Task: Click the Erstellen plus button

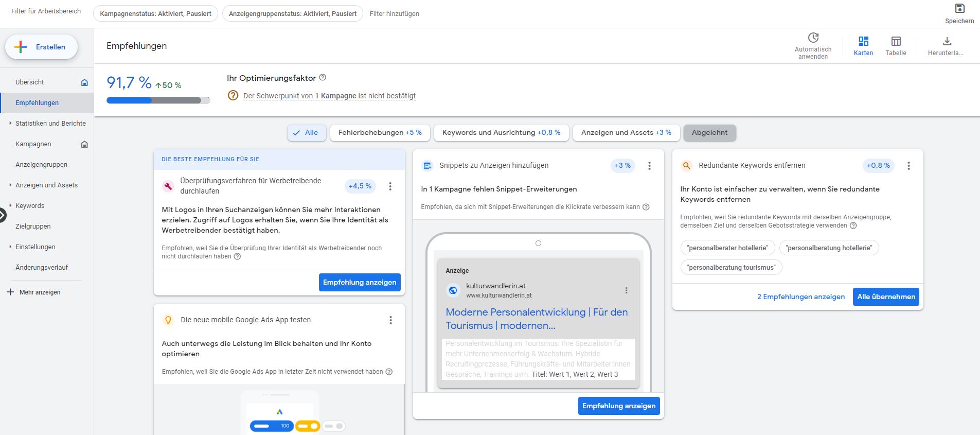Action: point(41,47)
